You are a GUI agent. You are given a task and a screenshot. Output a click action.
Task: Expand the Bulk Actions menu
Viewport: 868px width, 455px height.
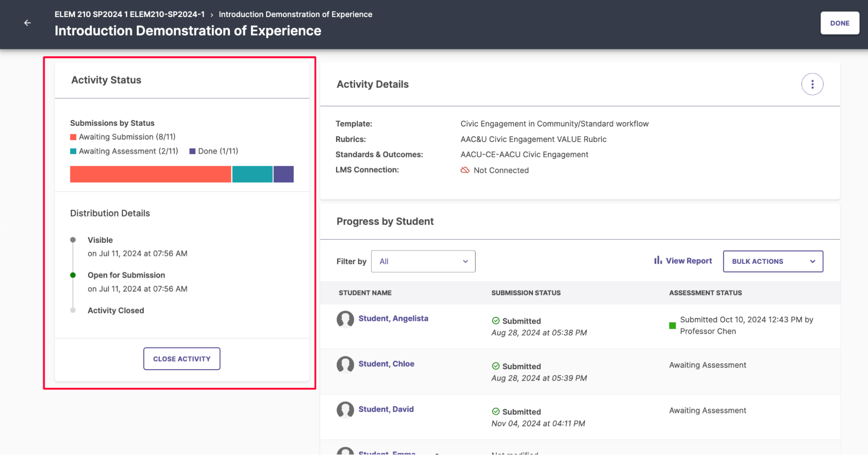772,261
